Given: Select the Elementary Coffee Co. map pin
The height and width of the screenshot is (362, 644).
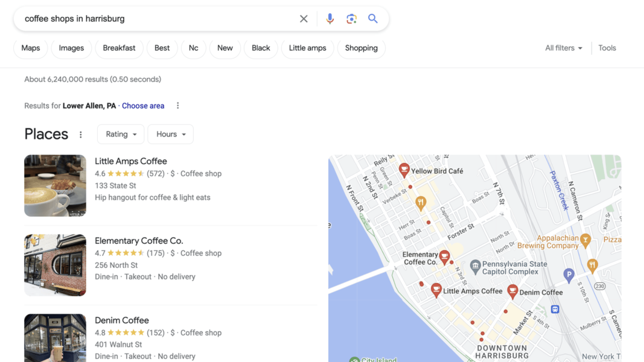Looking at the screenshot, I should point(444,257).
